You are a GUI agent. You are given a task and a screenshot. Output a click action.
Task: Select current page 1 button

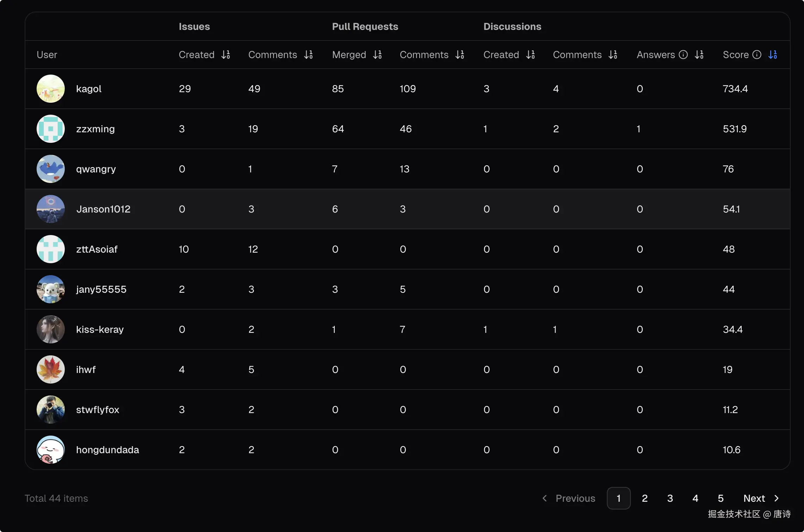pyautogui.click(x=618, y=498)
